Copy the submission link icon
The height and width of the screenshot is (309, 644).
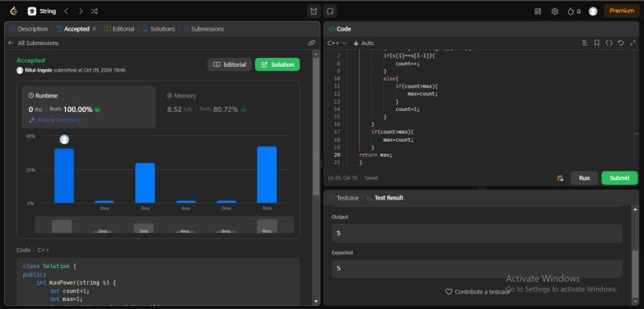[x=312, y=43]
